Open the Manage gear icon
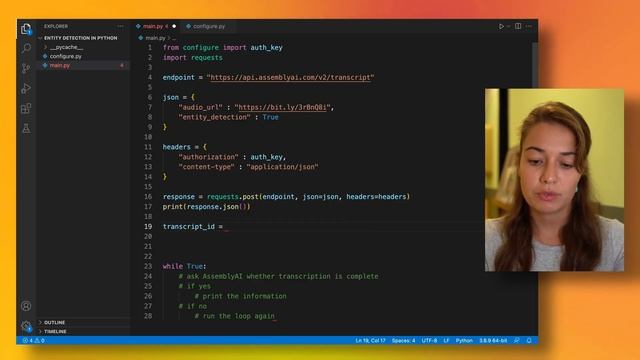Screen dimensions: 640x360 pos(26,326)
